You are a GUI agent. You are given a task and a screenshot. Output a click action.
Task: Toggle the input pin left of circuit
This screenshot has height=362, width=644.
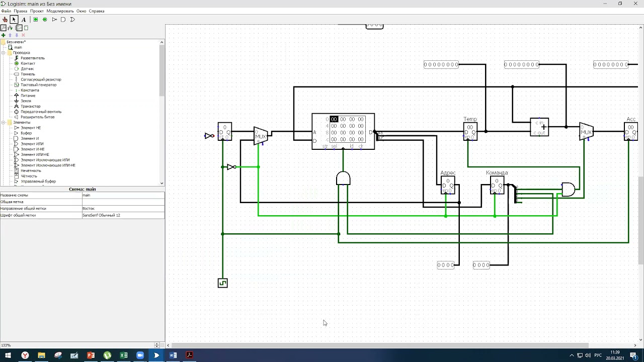pos(208,136)
